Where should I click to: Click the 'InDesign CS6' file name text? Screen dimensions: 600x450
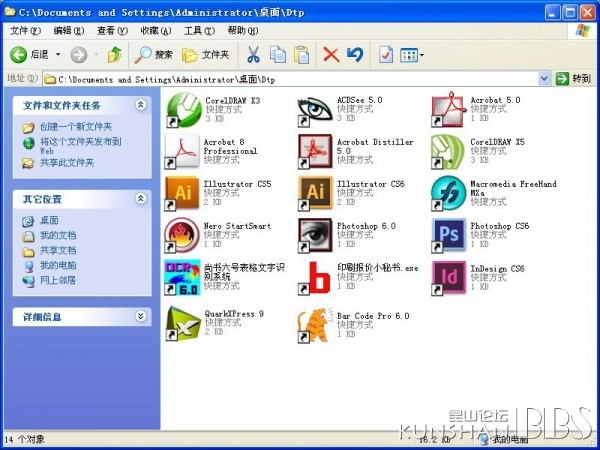(497, 268)
